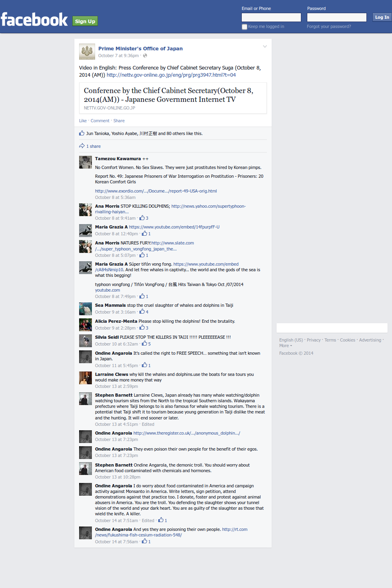Click the Log In button
The height and width of the screenshot is (588, 392).
pos(382,17)
